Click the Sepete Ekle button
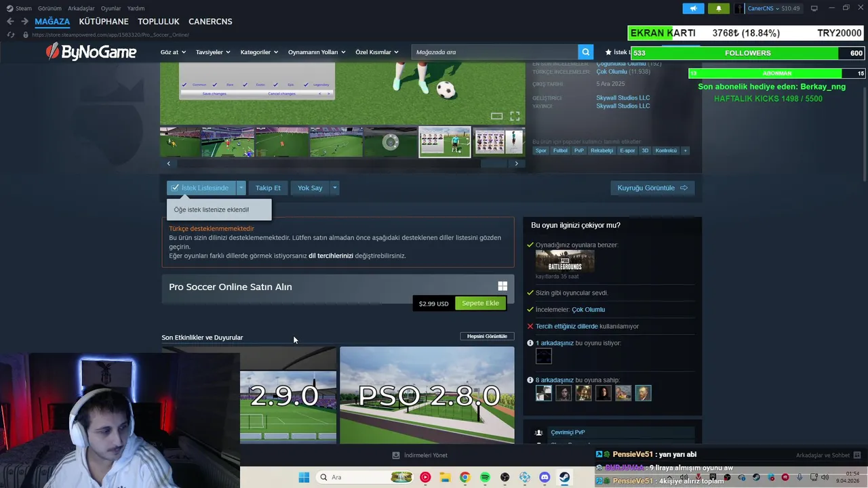Screen dimensions: 868x488 pos(480,303)
